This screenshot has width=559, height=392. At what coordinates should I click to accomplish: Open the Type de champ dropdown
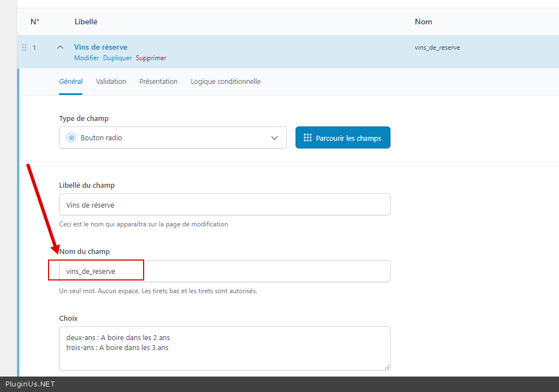pos(172,138)
